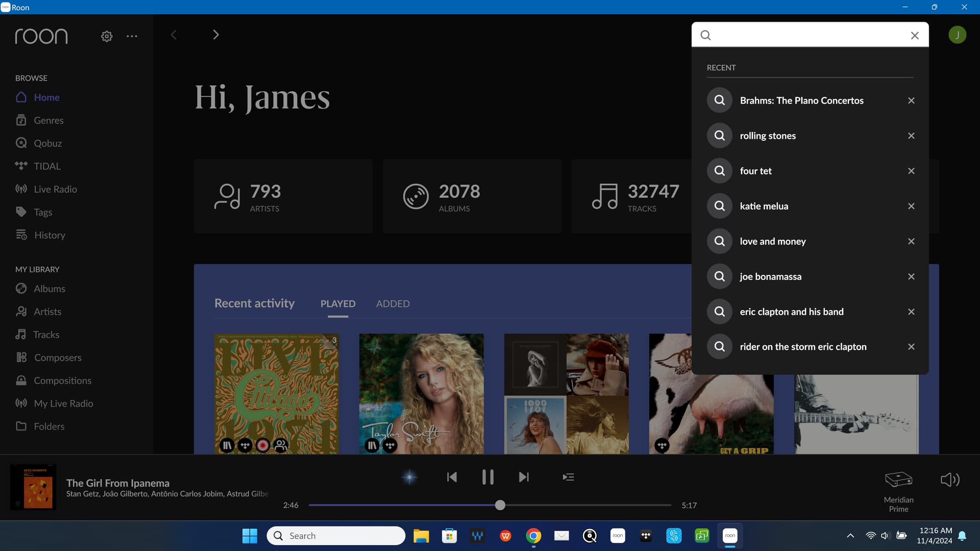Select recent search four tet

[755, 171]
